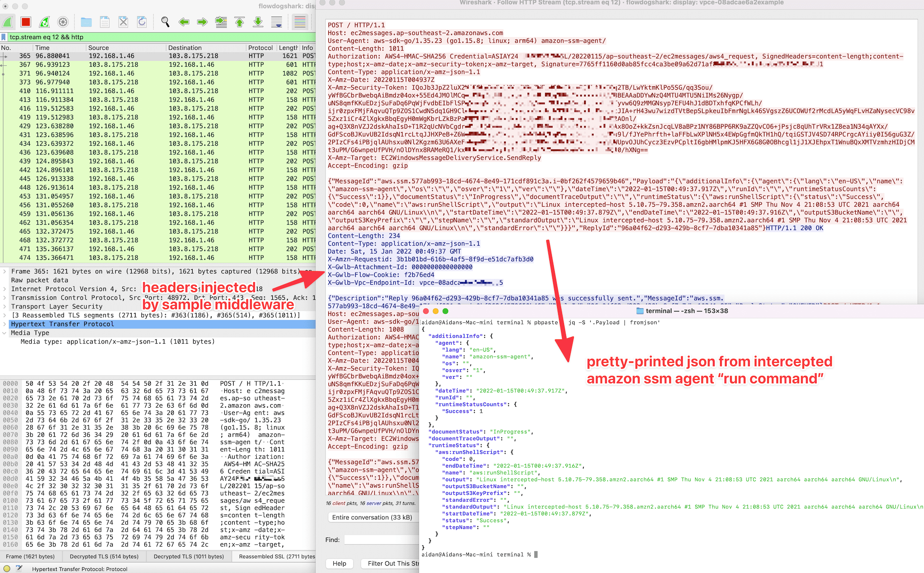Select packet 459 at time 131.056136
Screen dimensions: 924x573
point(158,214)
